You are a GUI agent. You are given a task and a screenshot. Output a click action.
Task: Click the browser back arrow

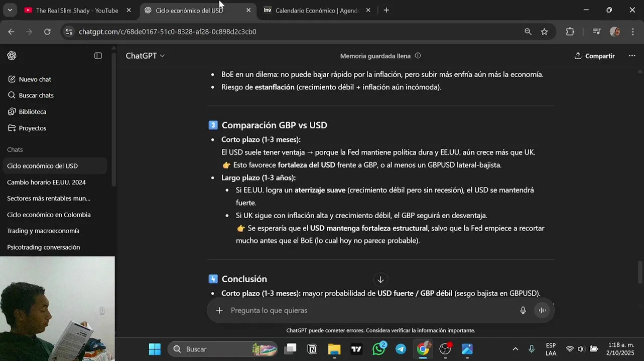coord(11,32)
